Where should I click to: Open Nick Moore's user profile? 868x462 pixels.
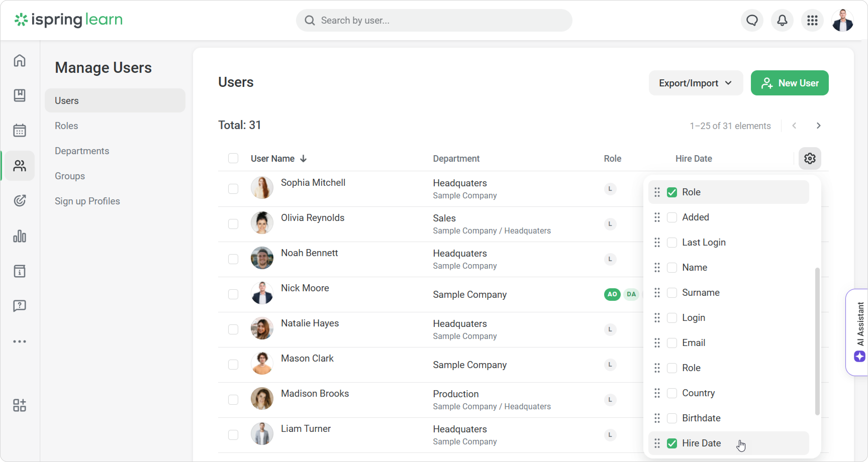305,288
